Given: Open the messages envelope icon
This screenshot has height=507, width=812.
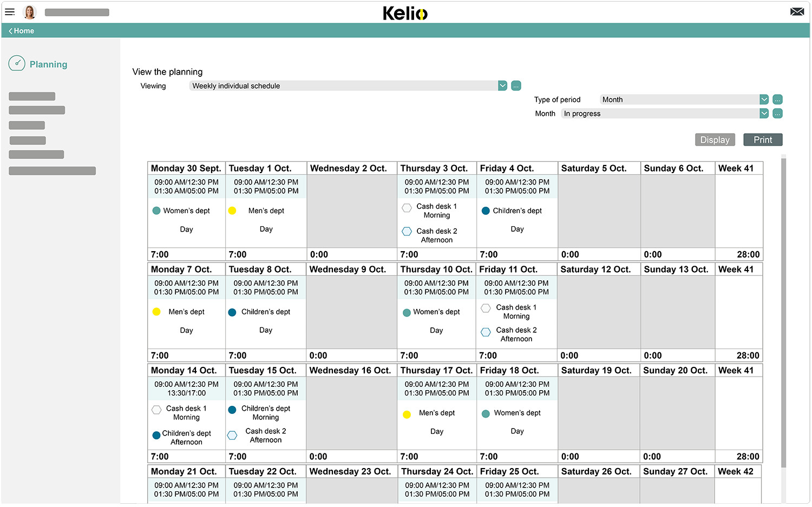Looking at the screenshot, I should (797, 11).
